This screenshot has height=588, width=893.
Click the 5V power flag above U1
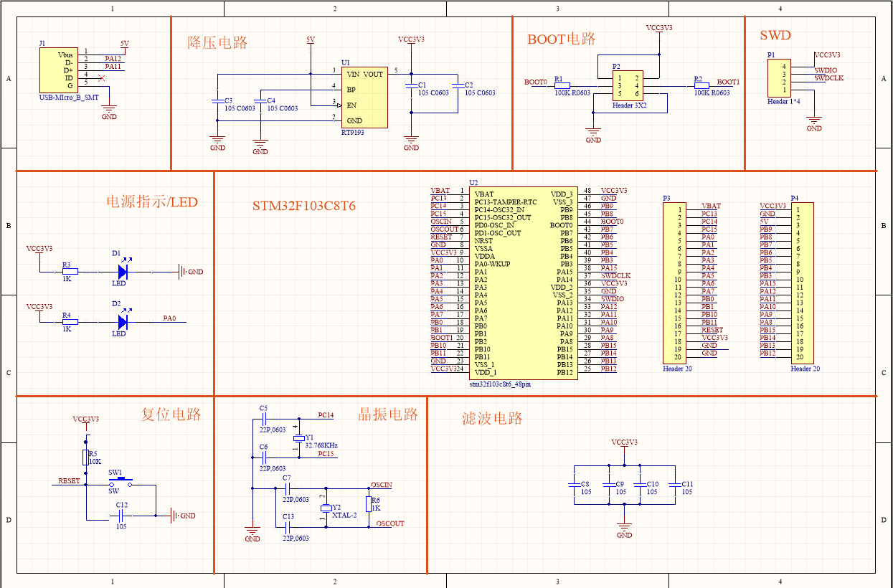[x=309, y=42]
